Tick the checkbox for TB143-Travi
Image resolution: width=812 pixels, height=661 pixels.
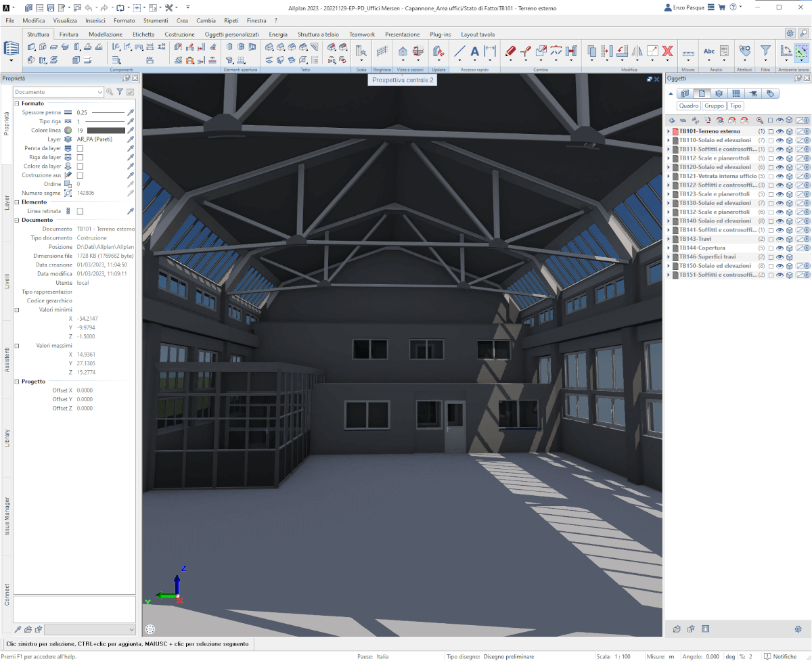(770, 240)
